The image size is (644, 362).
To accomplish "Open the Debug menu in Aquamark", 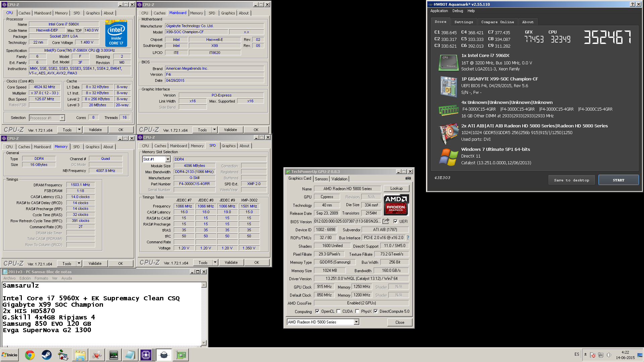I will 458,11.
